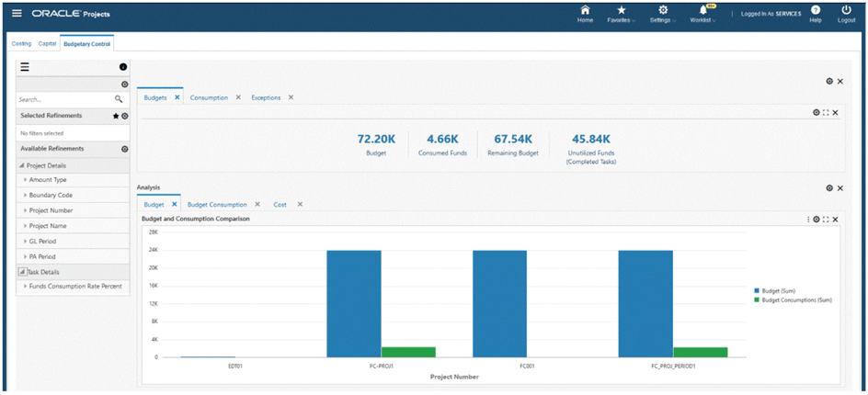Open Available Refinements gear settings
Screen dimensions: 868x395
click(x=125, y=149)
